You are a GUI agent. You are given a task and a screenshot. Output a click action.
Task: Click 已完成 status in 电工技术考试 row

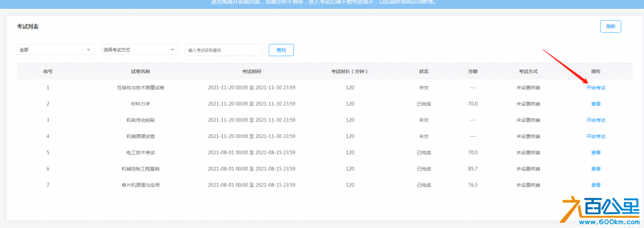(x=424, y=153)
